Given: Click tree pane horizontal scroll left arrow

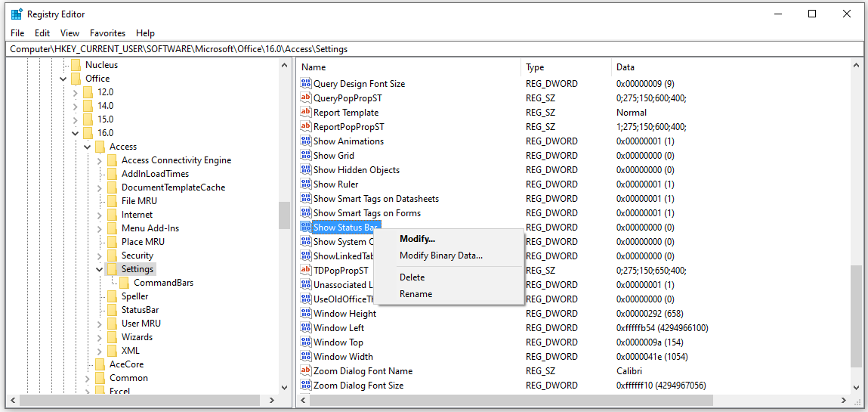Looking at the screenshot, I should (x=14, y=400).
